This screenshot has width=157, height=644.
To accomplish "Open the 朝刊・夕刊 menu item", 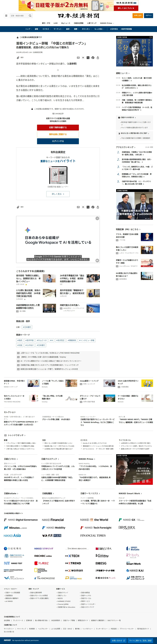I will pyautogui.click(x=46, y=23).
